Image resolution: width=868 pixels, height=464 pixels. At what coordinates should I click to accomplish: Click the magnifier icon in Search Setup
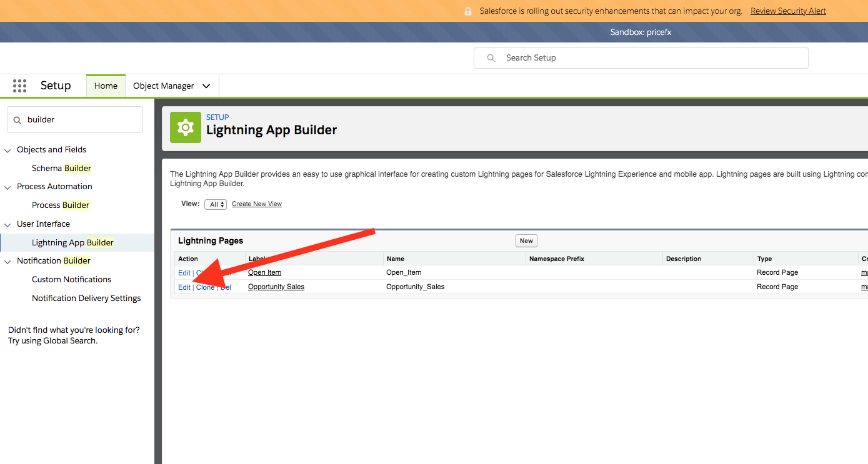tap(492, 58)
